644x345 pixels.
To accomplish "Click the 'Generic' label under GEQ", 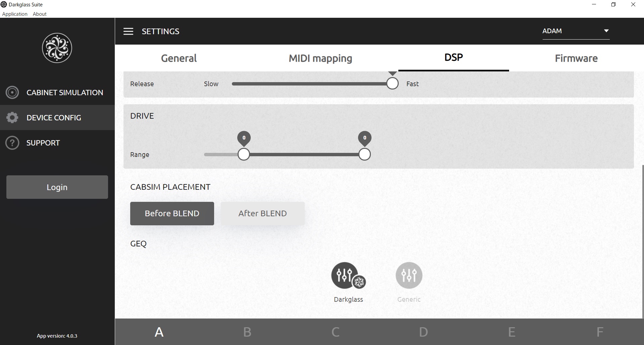I will [409, 299].
